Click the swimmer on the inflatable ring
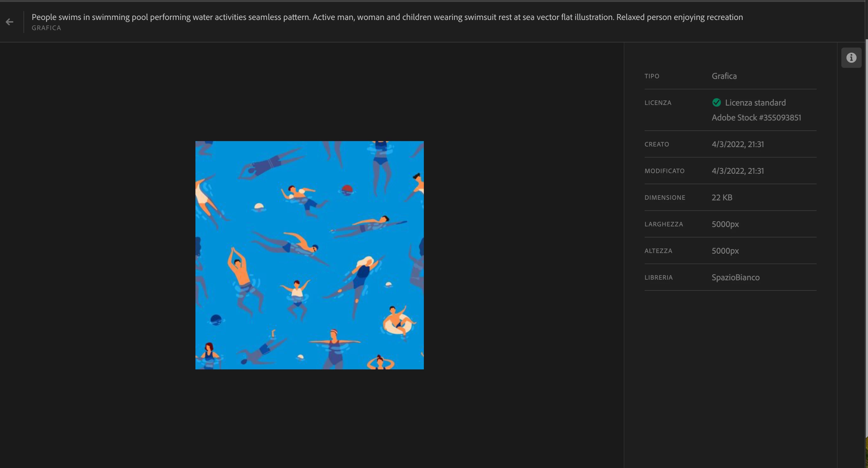The height and width of the screenshot is (468, 868). (x=397, y=320)
